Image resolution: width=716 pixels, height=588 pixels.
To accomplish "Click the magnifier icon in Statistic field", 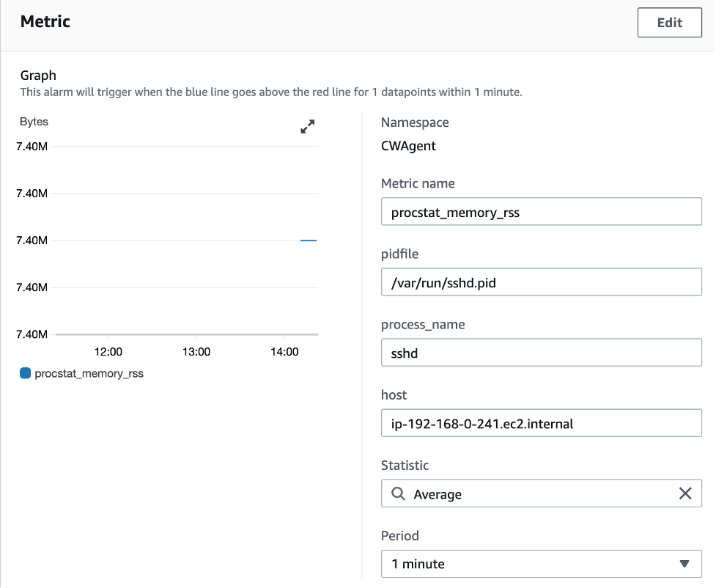I will coord(397,493).
